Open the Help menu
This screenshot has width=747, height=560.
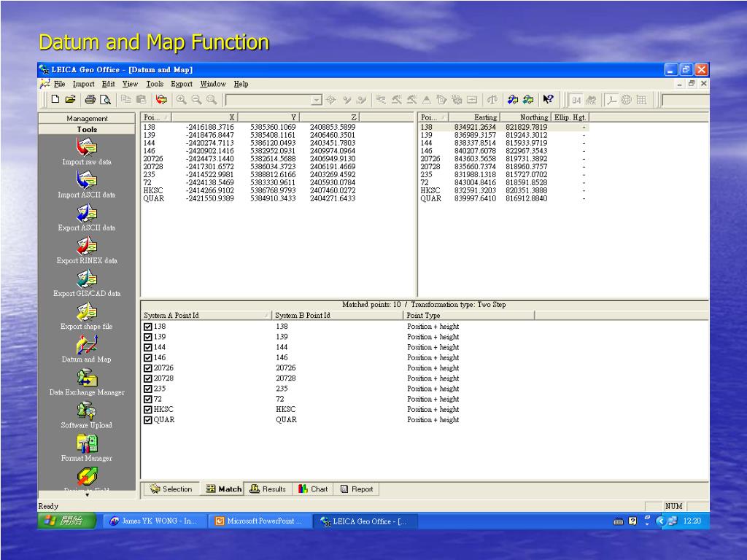pyautogui.click(x=241, y=84)
